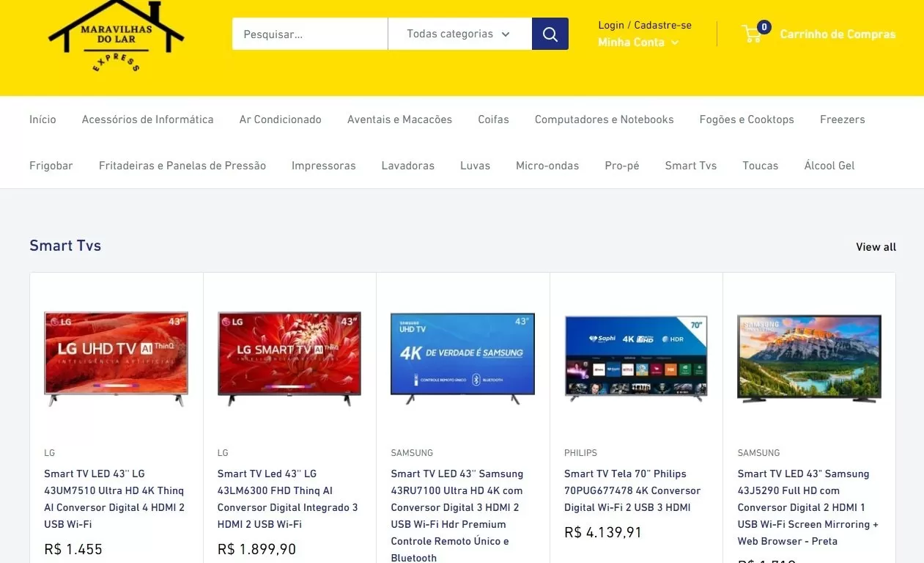924x563 pixels.
Task: Open Samsung 43J5290 Full HD title
Action: point(808,507)
